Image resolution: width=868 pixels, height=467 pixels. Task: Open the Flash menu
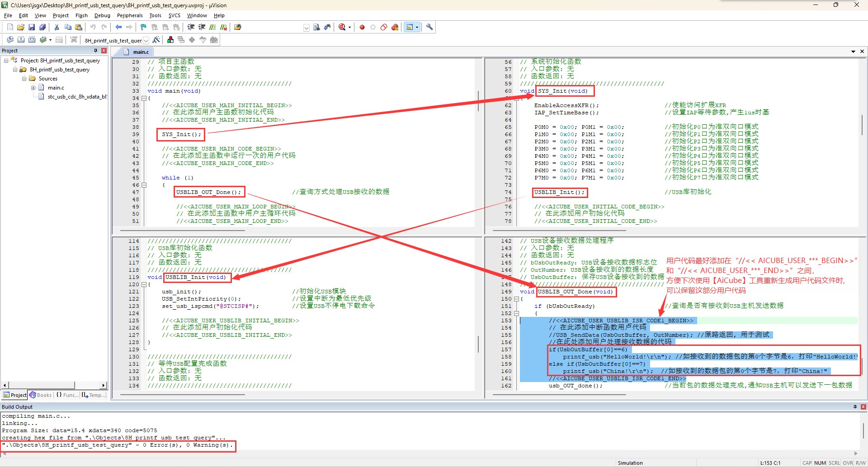(81, 15)
